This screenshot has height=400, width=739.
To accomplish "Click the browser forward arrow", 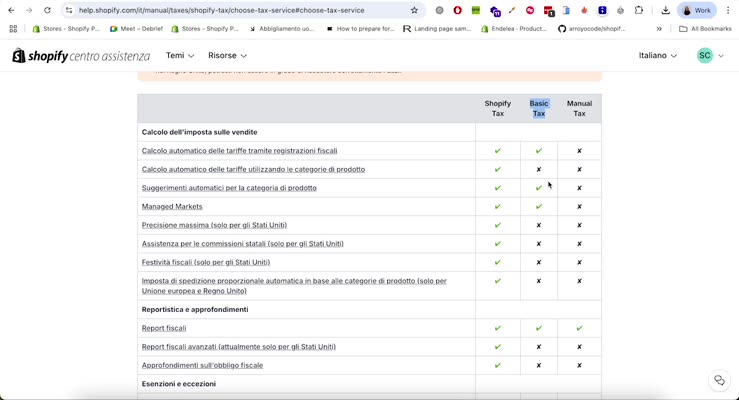I will click(29, 10).
